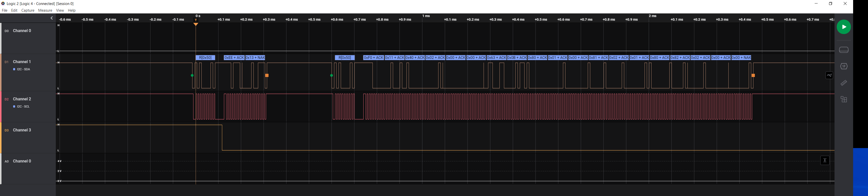868x196 pixels.
Task: Collapse the channel label sidebar
Action: click(x=52, y=18)
